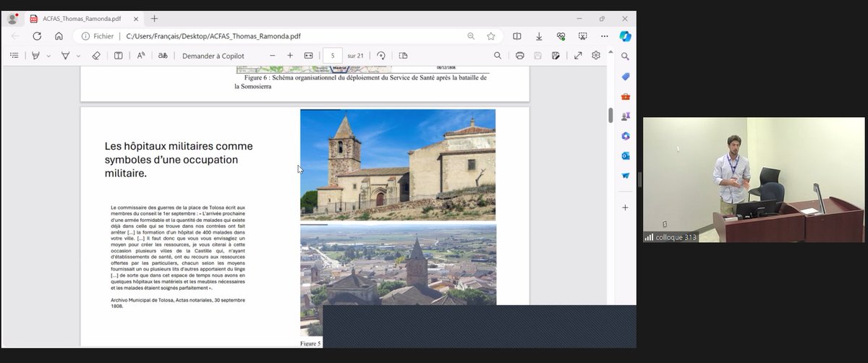The image size is (868, 363).
Task: Expand the highlight tool dropdown arrow
Action: [48, 56]
